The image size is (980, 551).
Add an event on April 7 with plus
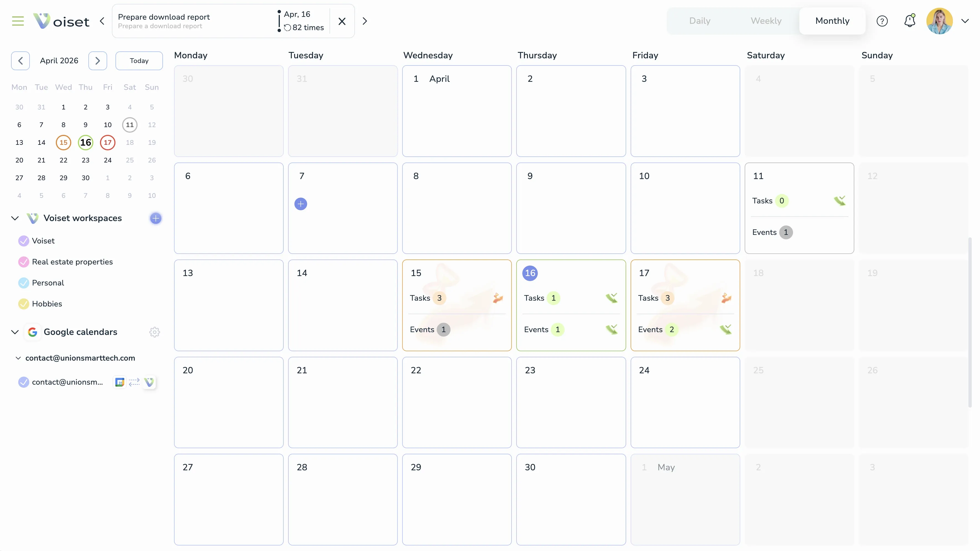(301, 204)
